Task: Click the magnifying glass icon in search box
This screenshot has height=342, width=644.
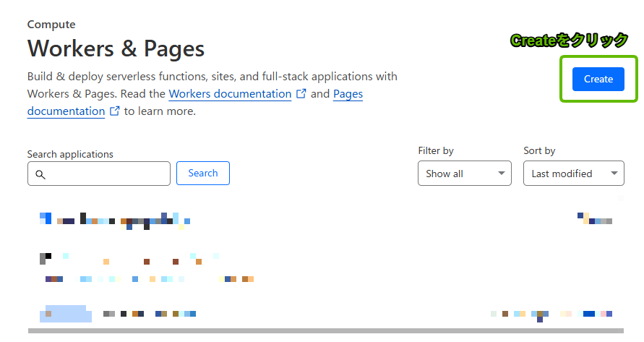Action: (40, 174)
